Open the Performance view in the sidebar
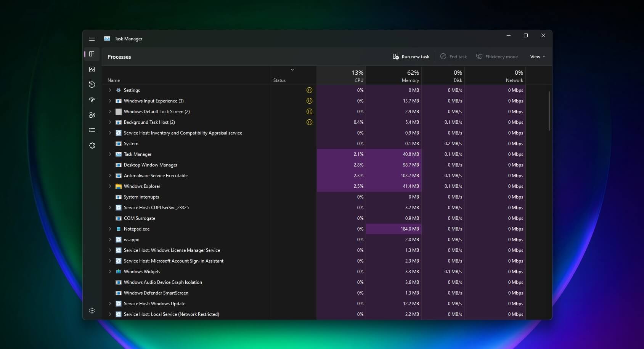The height and width of the screenshot is (349, 644). click(92, 69)
